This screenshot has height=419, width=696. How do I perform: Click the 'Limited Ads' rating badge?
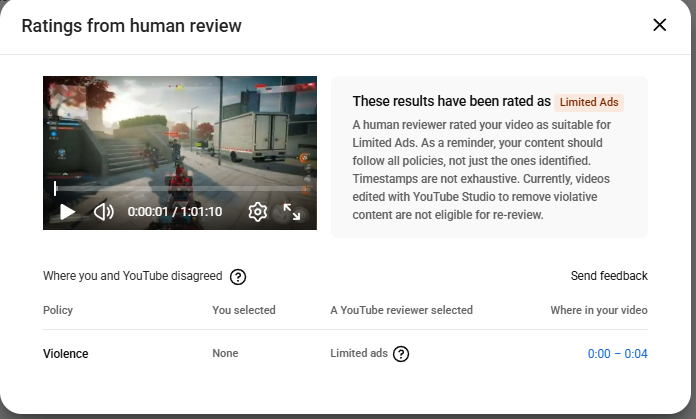click(589, 102)
